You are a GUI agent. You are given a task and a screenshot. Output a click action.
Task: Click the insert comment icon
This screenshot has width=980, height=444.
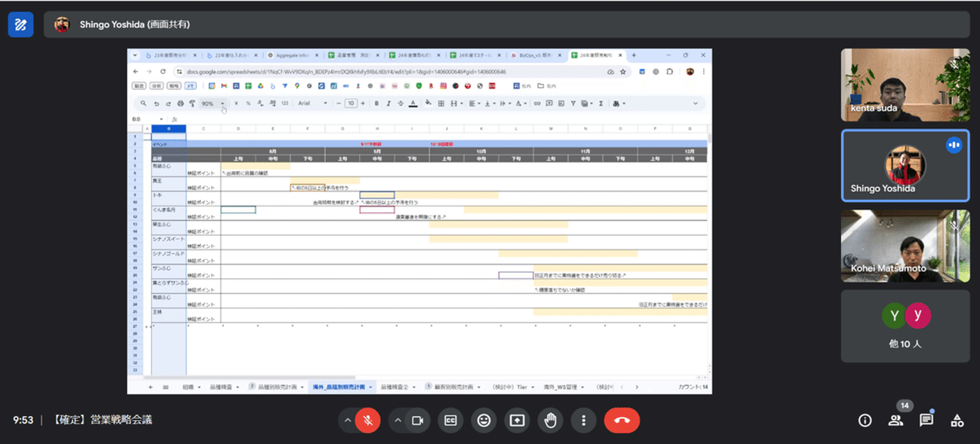pyautogui.click(x=549, y=103)
